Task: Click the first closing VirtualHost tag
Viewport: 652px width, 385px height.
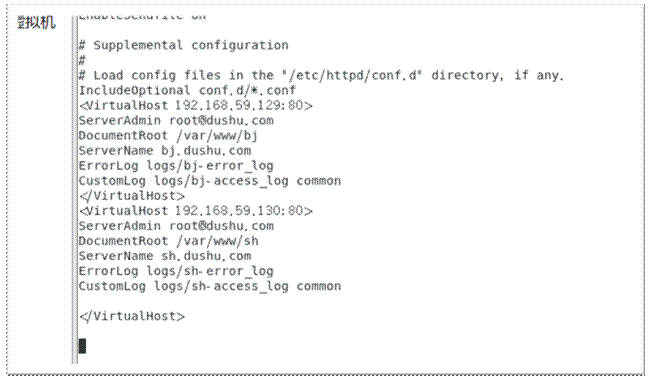Action: coord(132,196)
